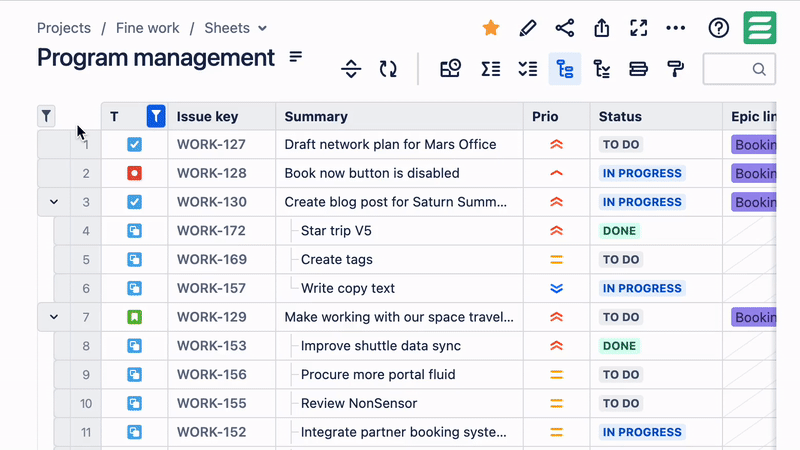
Task: Click the row height layout icon
Action: pos(638,69)
